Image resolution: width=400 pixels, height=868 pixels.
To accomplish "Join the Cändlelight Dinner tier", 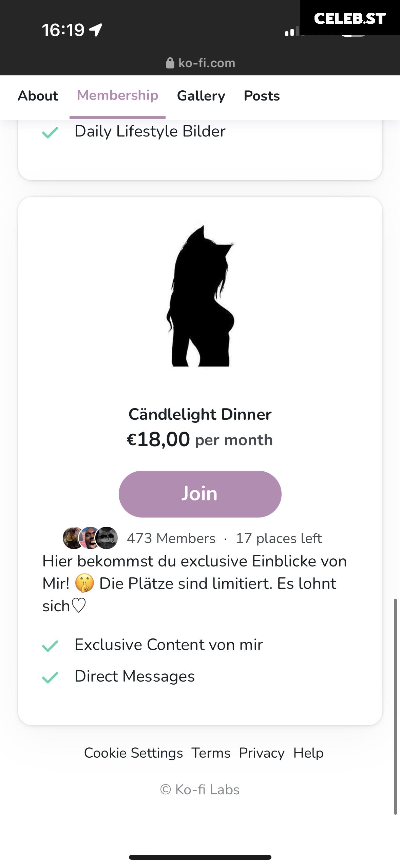I will coord(200,494).
